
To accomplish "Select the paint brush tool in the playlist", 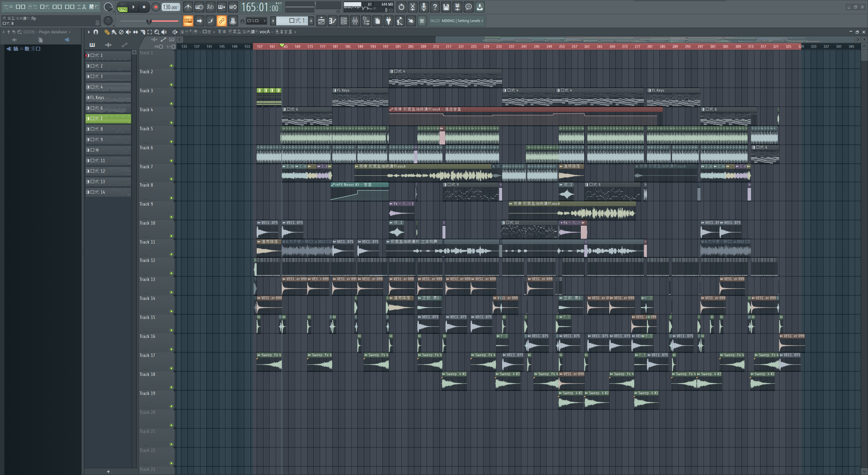I will click(114, 32).
